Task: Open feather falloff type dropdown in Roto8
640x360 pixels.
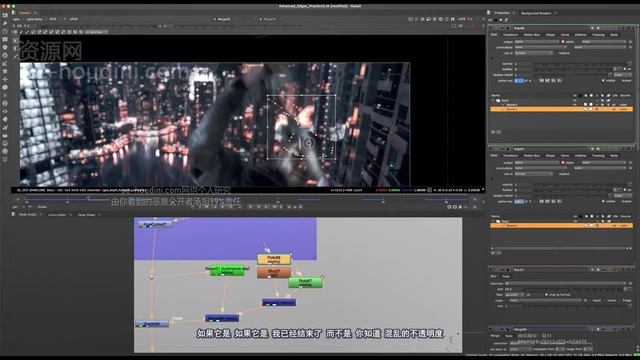Action: 622,75
